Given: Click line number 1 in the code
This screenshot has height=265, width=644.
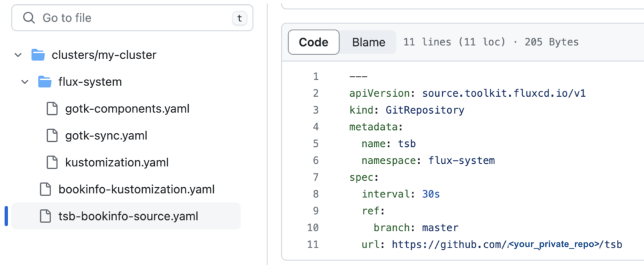Looking at the screenshot, I should pos(316,77).
